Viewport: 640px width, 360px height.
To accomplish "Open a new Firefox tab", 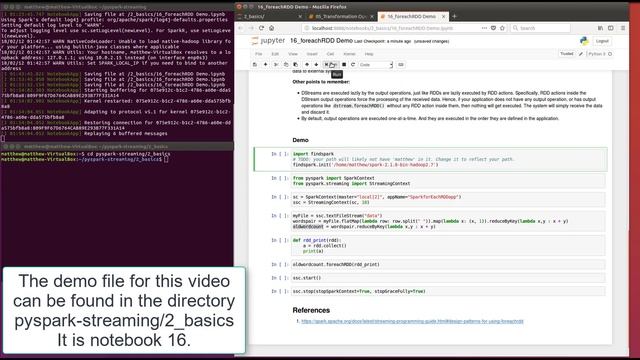I will pos(454,16).
